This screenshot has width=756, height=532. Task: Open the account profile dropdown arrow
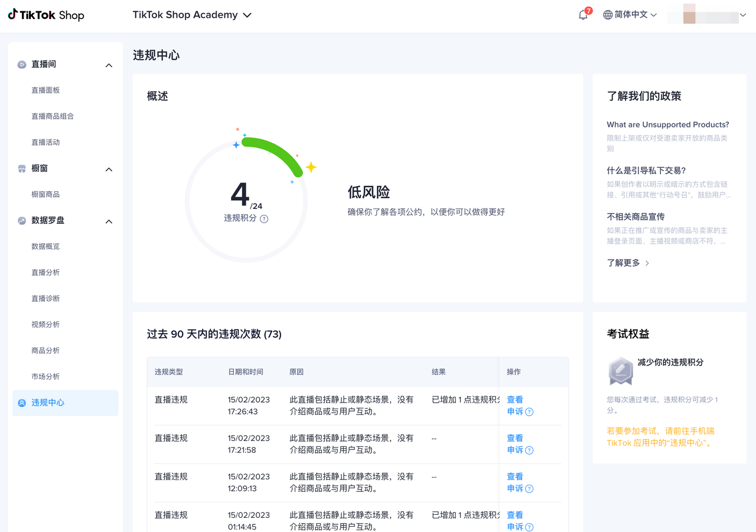pos(743,15)
